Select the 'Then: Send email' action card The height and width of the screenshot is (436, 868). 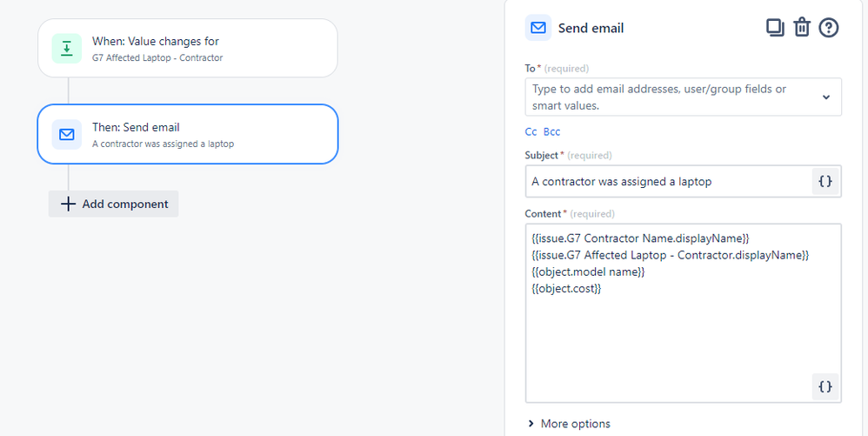coord(187,134)
